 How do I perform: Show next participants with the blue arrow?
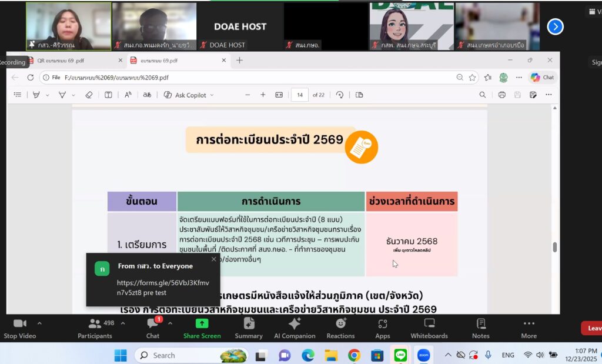click(555, 26)
